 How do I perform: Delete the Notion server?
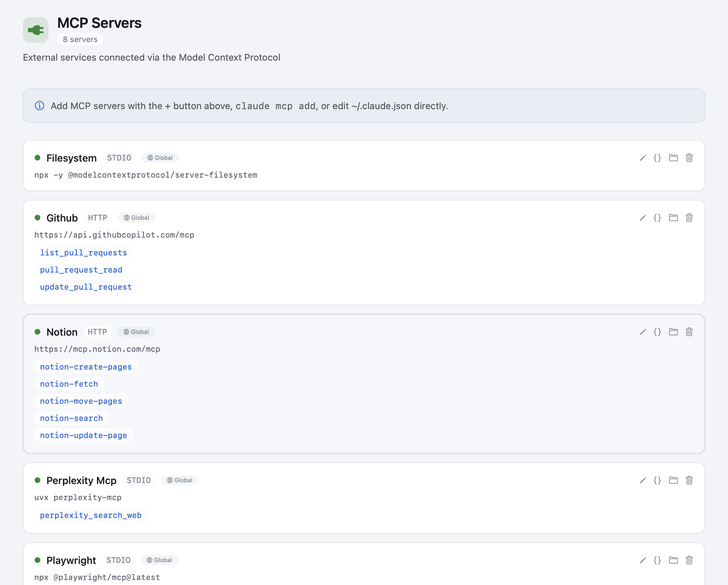click(689, 332)
